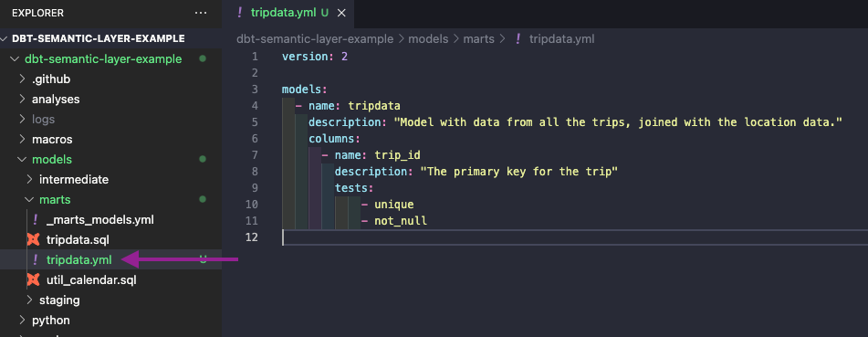
Task: Click the YAML icon in the breadcrumb path
Action: coord(518,38)
